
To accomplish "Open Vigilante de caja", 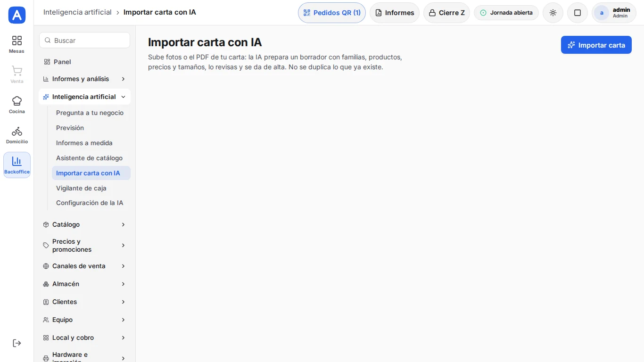I will tap(91, 188).
